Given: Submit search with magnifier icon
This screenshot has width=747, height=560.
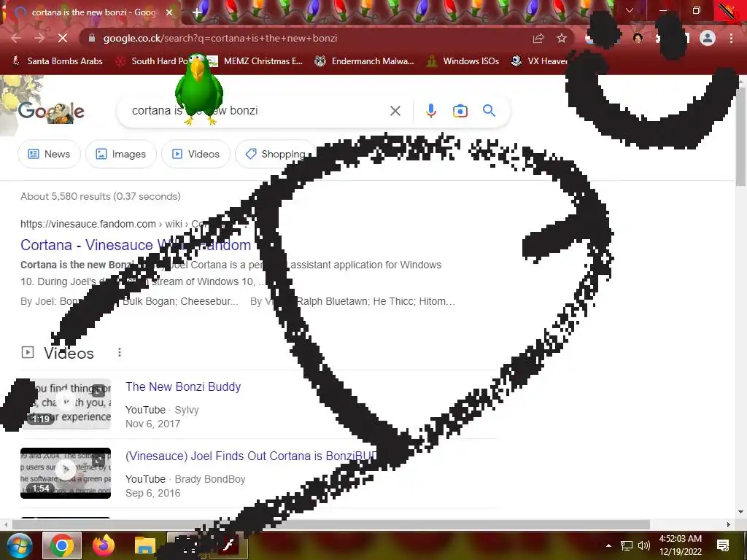Looking at the screenshot, I should point(489,111).
